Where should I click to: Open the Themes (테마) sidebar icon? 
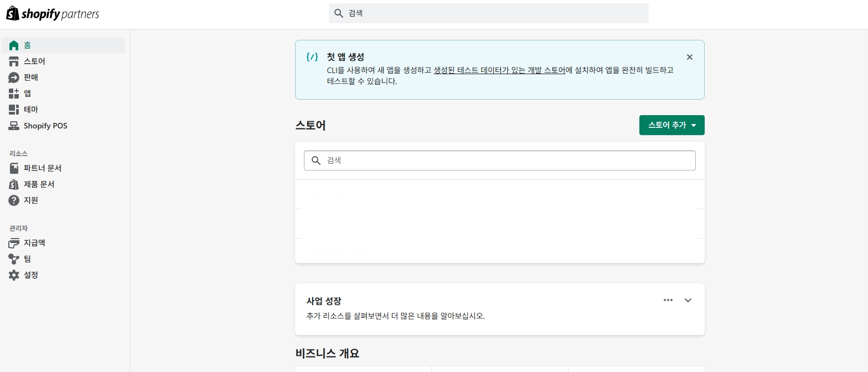point(14,110)
